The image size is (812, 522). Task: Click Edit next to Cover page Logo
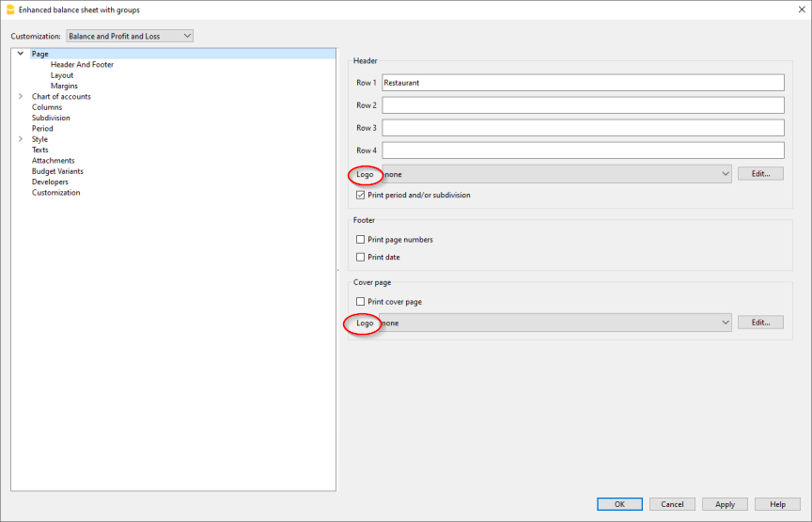760,323
